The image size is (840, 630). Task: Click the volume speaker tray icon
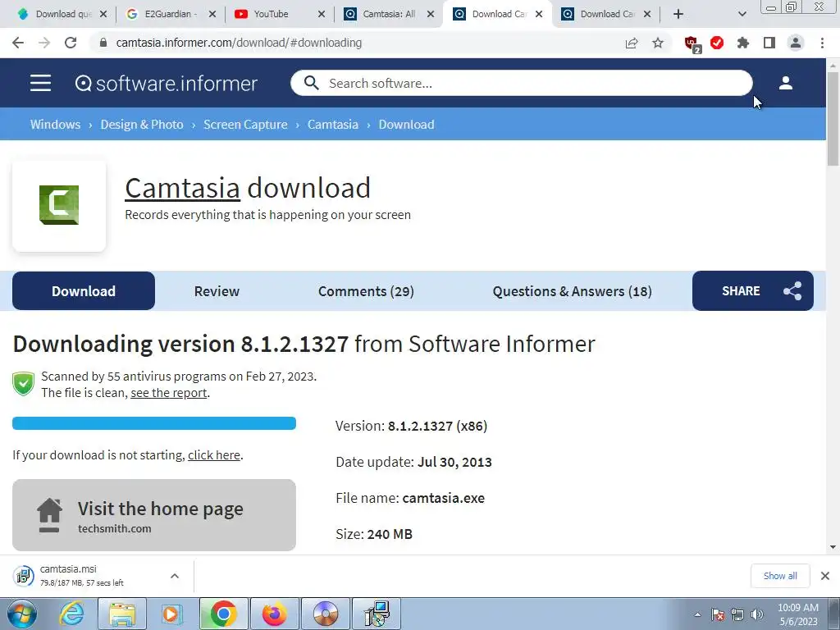pyautogui.click(x=757, y=614)
